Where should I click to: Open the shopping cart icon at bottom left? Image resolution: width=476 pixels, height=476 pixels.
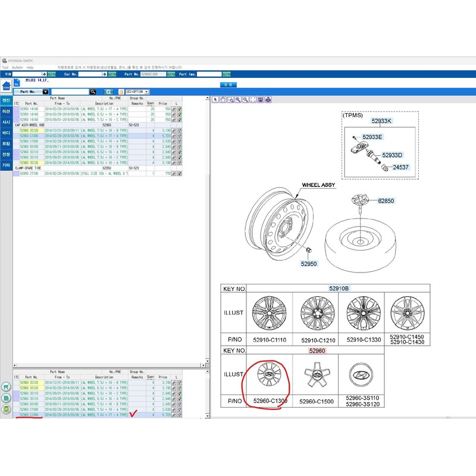point(6,387)
